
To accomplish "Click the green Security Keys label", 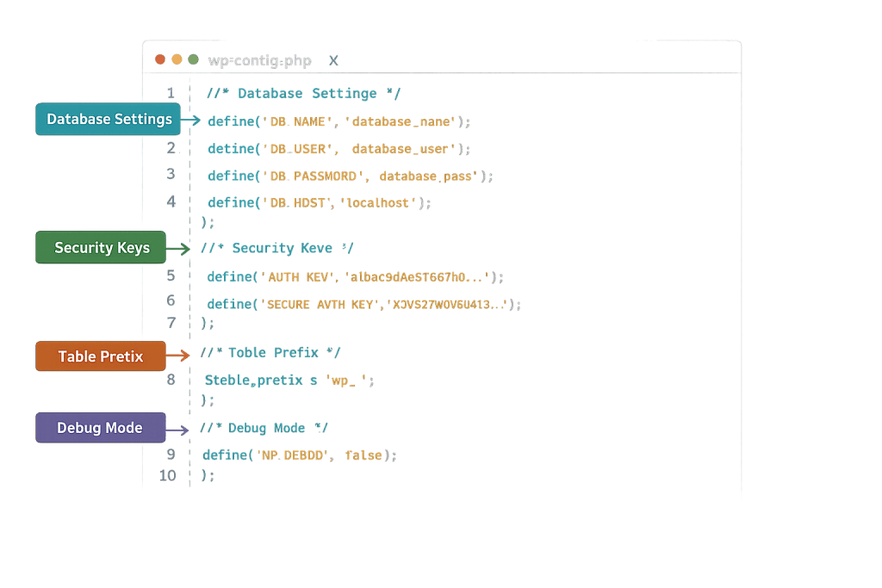I will [101, 247].
